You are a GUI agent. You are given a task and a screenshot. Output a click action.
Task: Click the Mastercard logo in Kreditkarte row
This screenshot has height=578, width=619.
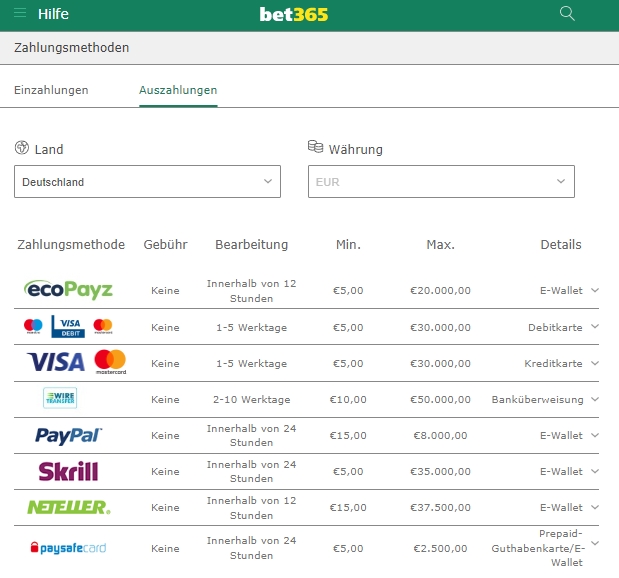pyautogui.click(x=111, y=362)
